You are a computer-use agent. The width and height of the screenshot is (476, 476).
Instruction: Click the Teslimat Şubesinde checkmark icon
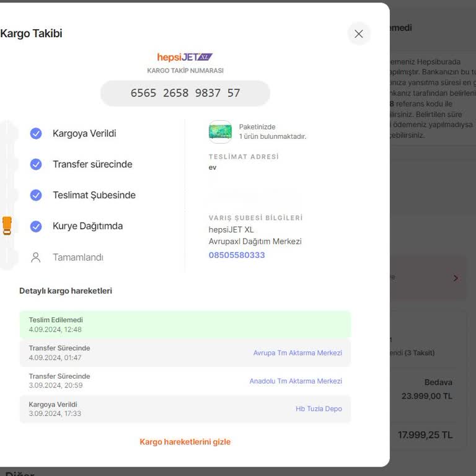coord(36,195)
